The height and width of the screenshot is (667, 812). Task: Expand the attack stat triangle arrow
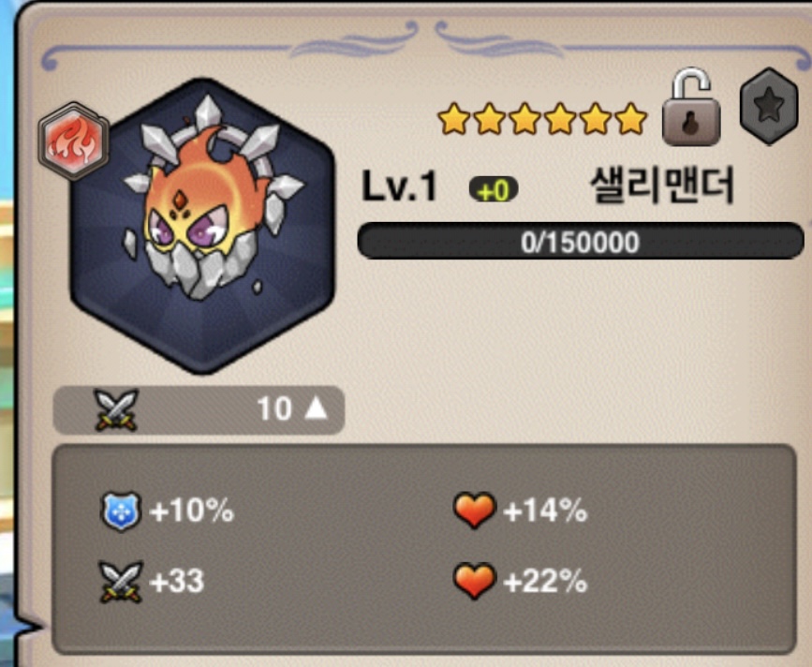[316, 408]
